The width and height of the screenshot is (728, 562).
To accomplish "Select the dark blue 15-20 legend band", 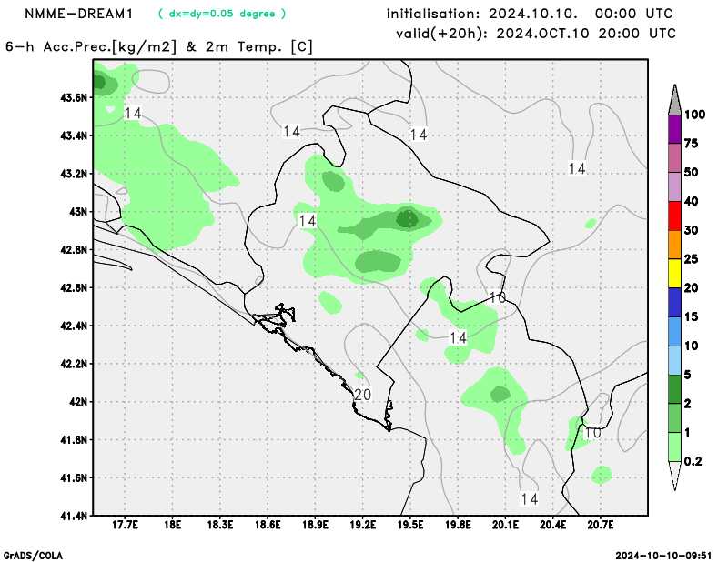I will coord(674,303).
